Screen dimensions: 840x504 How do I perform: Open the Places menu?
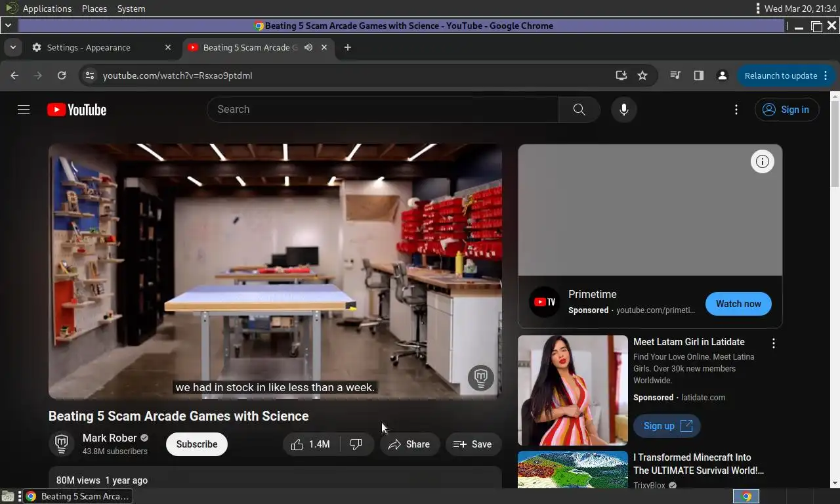coord(94,9)
